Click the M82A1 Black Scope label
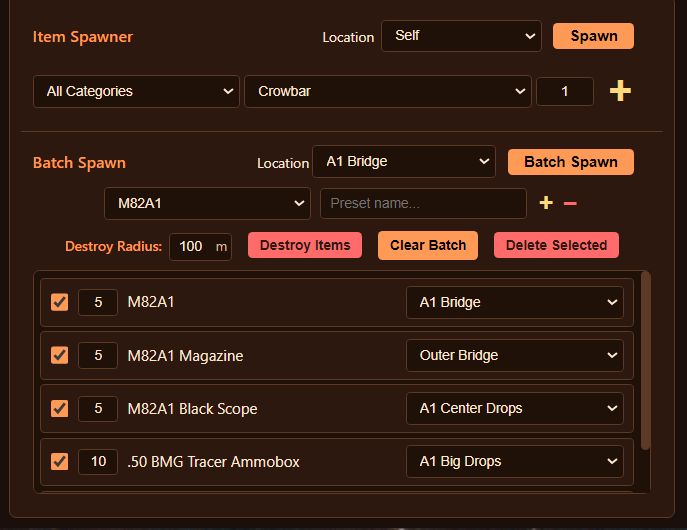The height and width of the screenshot is (530, 687). point(192,409)
